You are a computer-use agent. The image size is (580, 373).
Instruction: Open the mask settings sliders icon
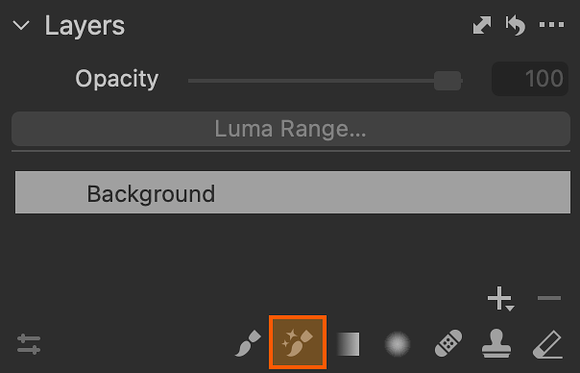click(x=28, y=344)
